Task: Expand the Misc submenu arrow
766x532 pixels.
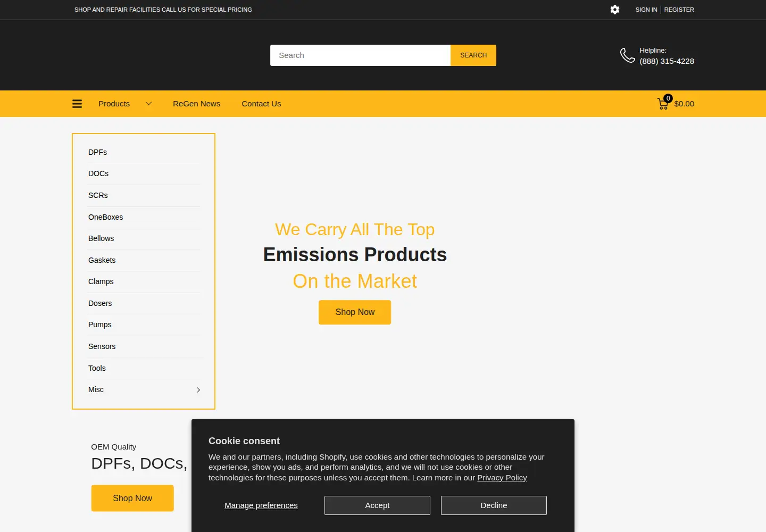Action: pos(198,390)
